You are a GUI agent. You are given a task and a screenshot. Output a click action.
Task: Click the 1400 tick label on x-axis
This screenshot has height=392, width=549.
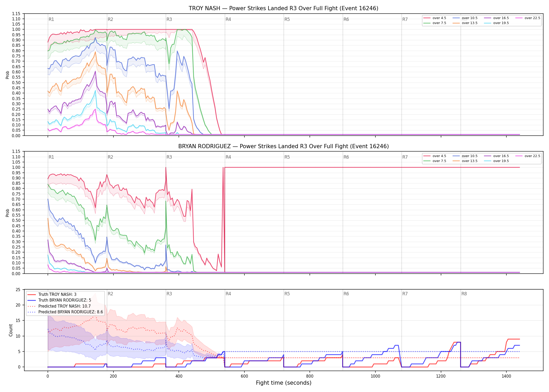point(506,376)
